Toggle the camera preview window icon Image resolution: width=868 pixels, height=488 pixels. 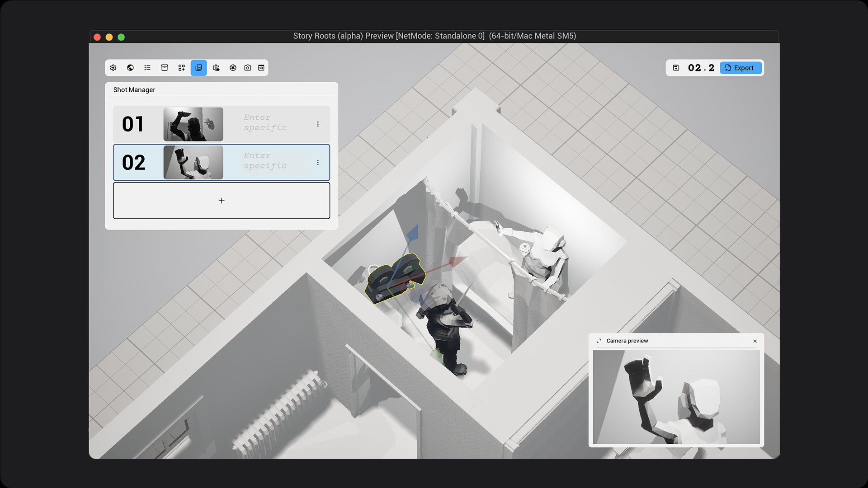click(261, 68)
